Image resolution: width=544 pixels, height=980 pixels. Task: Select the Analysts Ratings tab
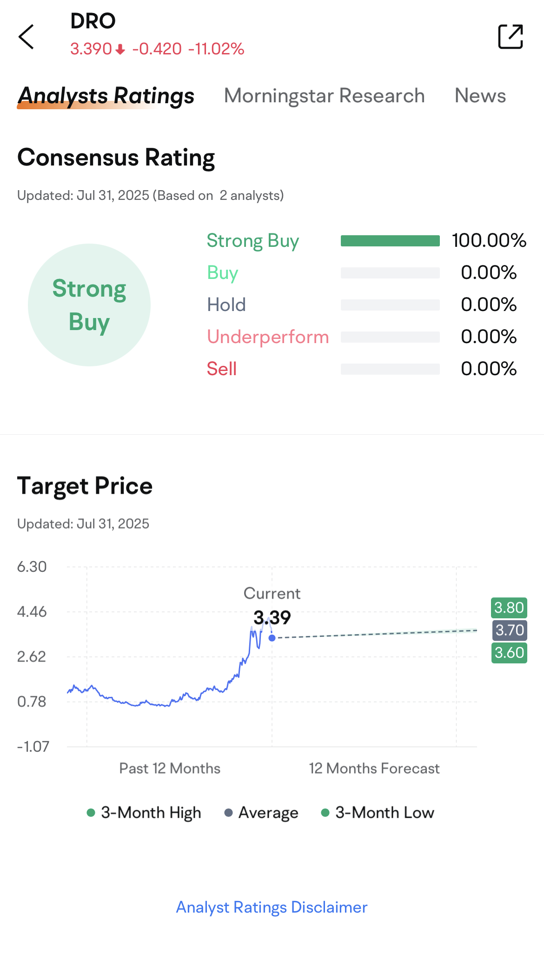point(106,96)
